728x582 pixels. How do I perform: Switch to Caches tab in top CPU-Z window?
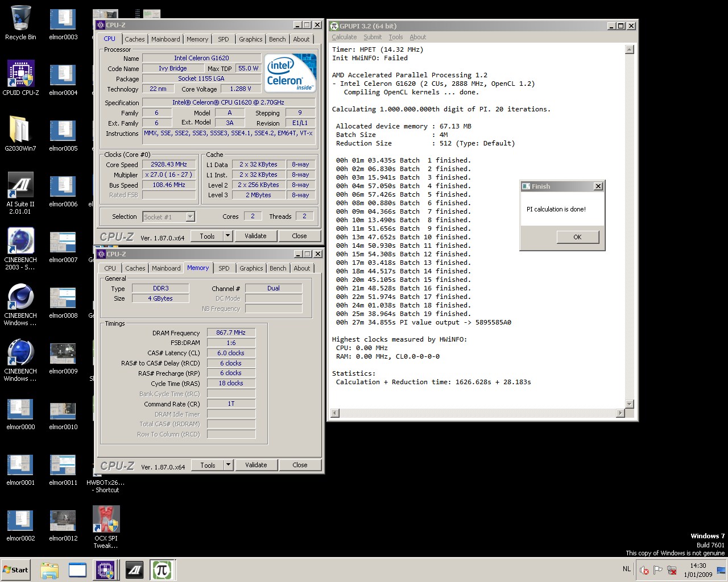pos(135,39)
